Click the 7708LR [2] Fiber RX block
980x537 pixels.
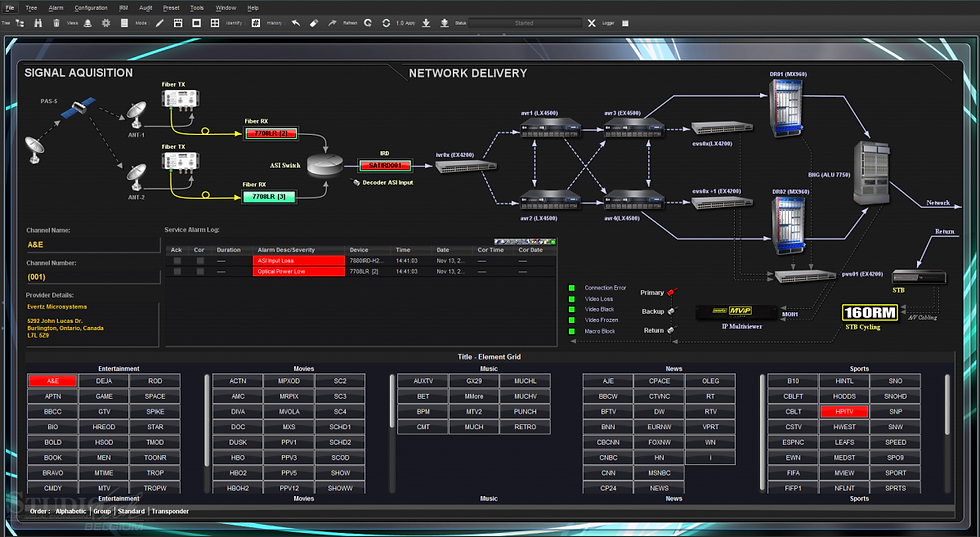coord(271,133)
